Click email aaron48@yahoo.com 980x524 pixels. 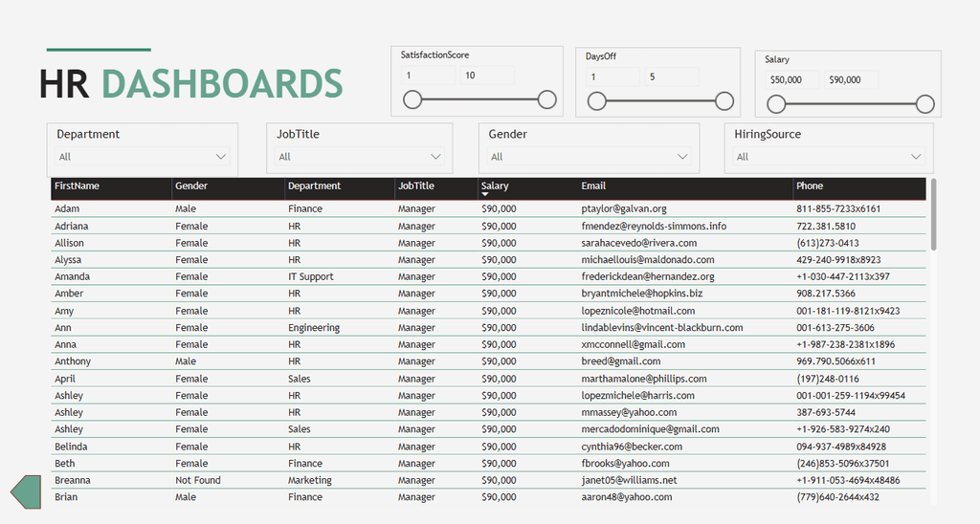tap(626, 497)
